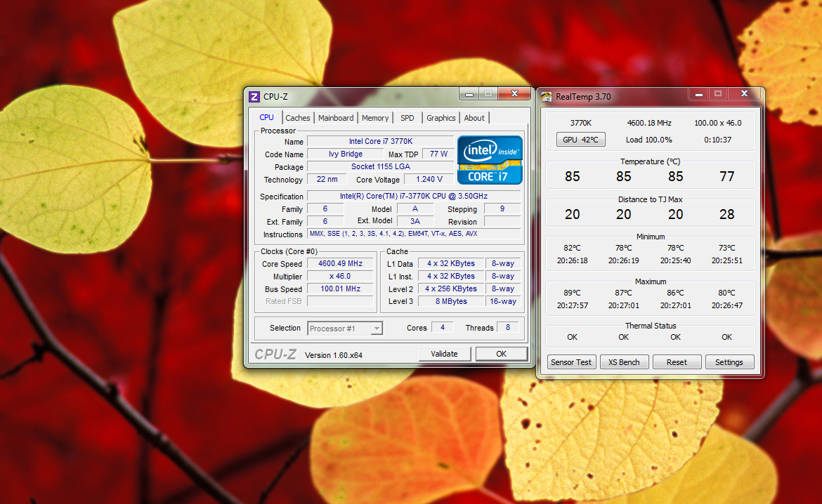Click the Reset button in RealTemp

pos(677,362)
